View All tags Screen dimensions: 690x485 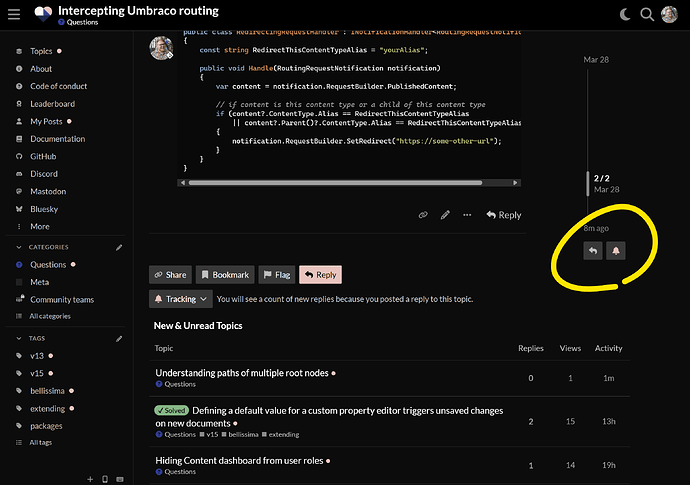[x=40, y=442]
